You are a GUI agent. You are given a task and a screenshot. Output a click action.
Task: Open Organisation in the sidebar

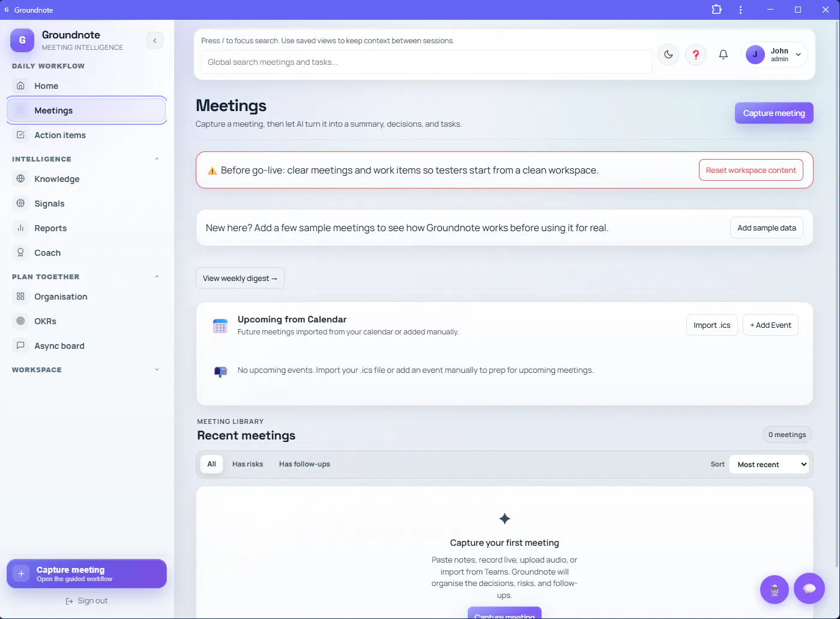(x=86, y=297)
